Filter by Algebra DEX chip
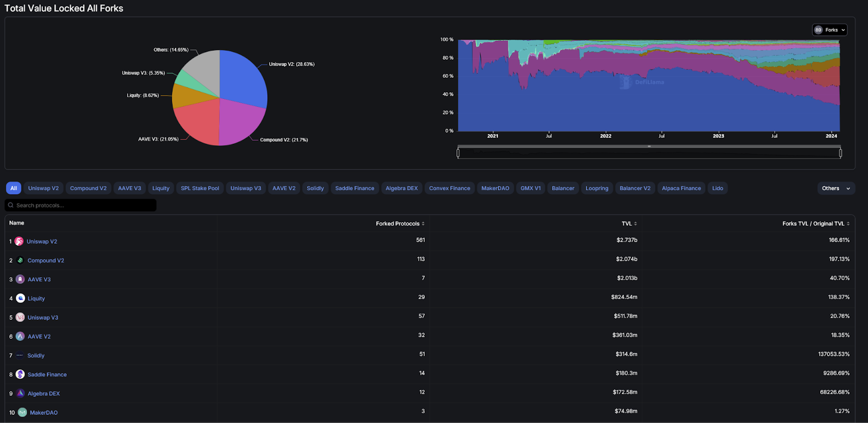 click(402, 188)
